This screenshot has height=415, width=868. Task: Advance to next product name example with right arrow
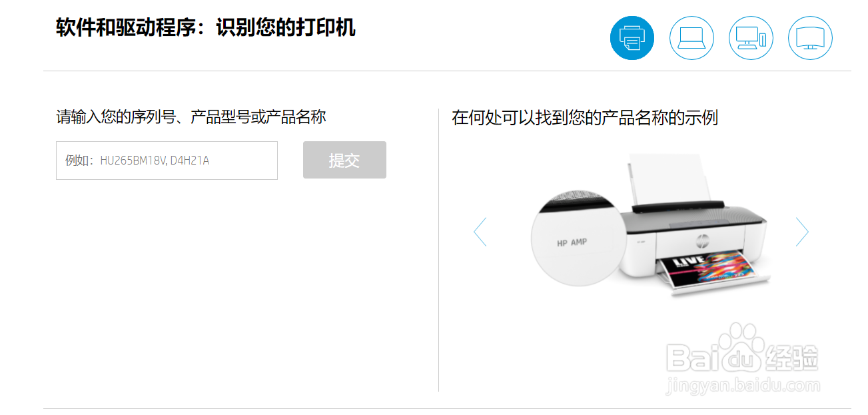click(802, 232)
